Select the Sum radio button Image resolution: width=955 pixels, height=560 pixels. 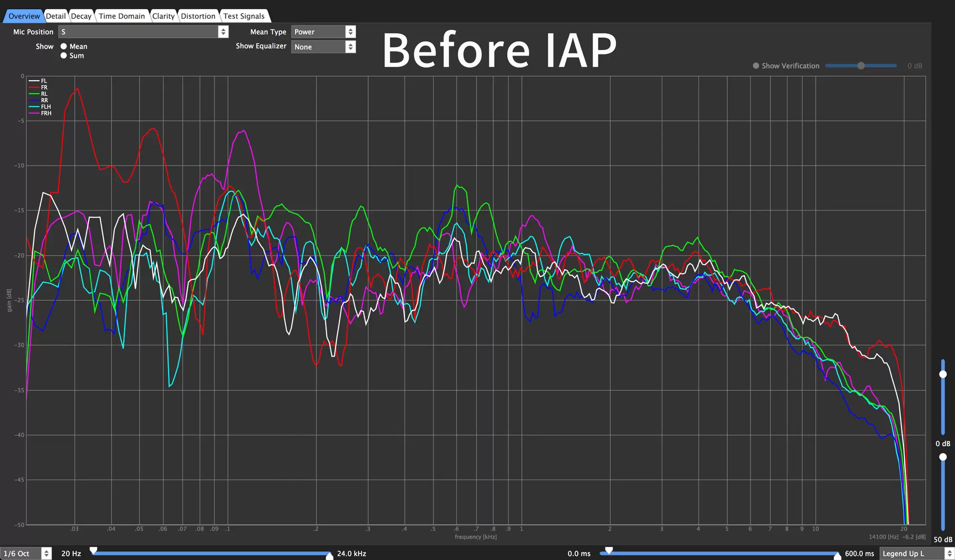coord(64,55)
